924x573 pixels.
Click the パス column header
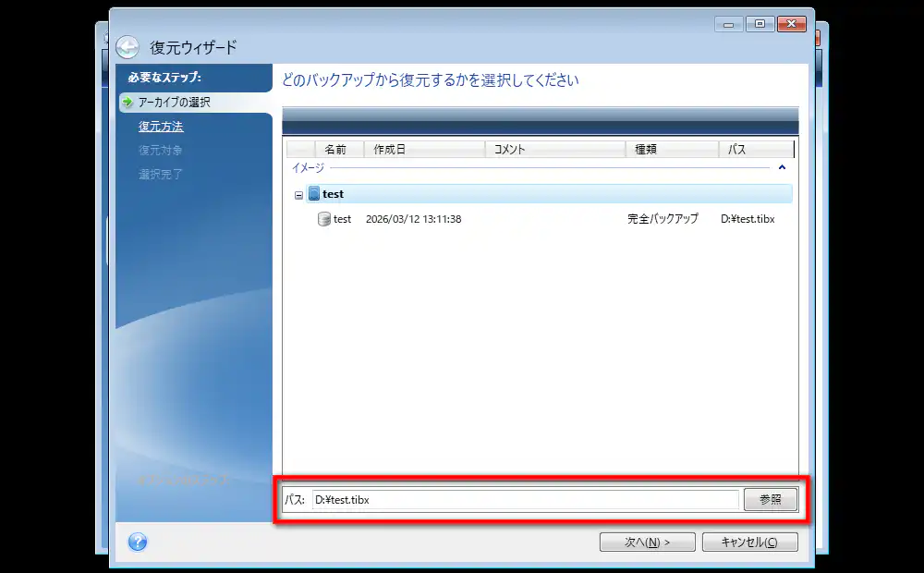(755, 150)
